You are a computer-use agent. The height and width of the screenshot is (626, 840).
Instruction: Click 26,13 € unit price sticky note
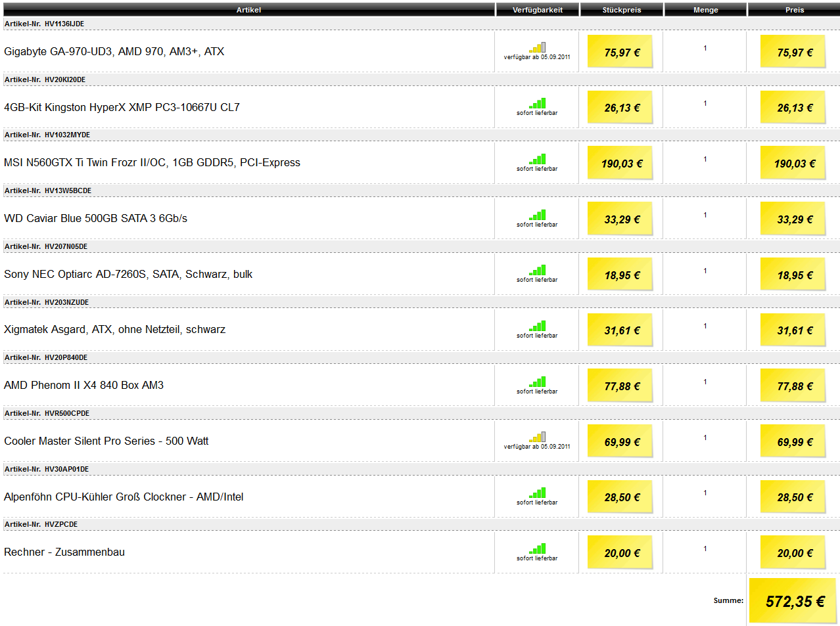click(620, 107)
